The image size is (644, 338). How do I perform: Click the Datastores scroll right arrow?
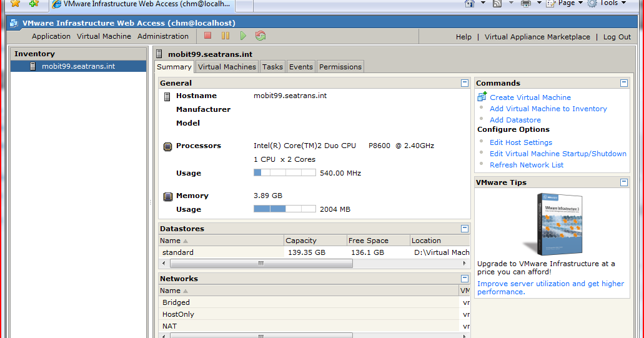coord(465,263)
